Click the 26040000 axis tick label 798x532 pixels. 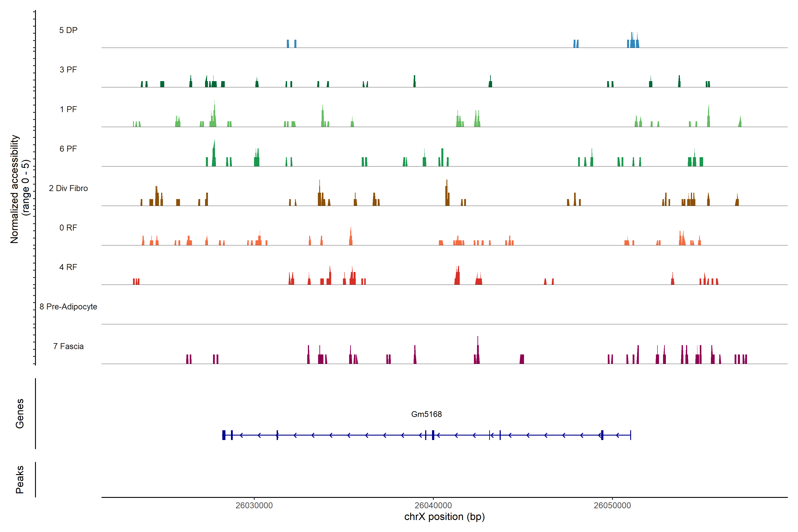433,505
